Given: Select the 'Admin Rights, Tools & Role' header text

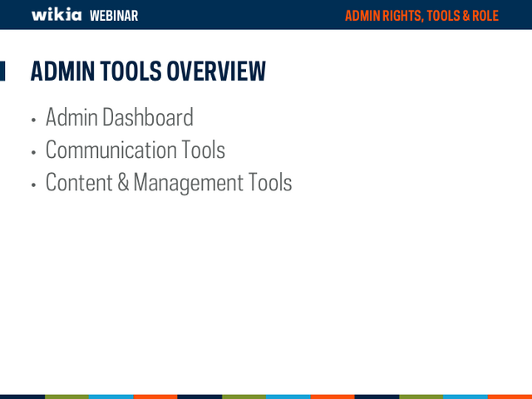Looking at the screenshot, I should point(421,16).
